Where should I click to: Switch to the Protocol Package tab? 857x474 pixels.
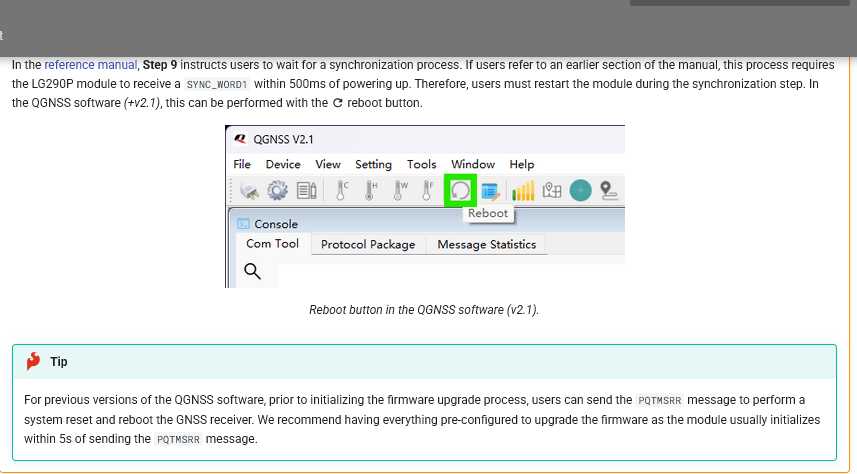tap(368, 244)
